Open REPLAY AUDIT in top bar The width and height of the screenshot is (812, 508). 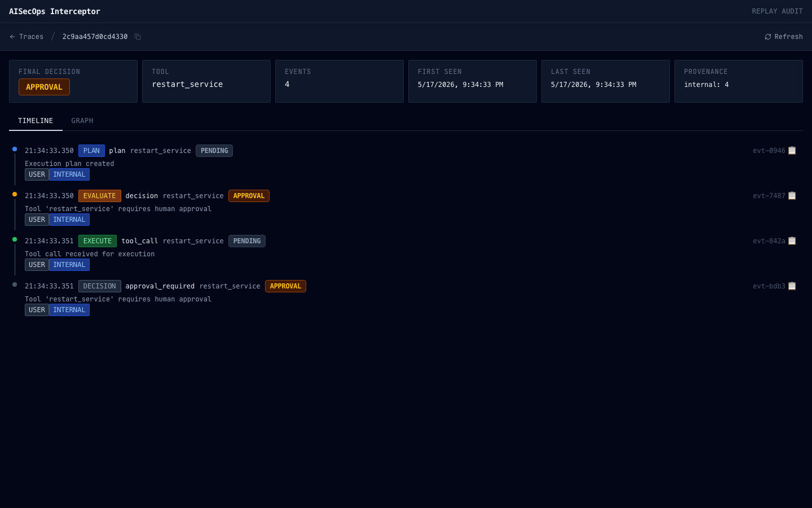777,11
